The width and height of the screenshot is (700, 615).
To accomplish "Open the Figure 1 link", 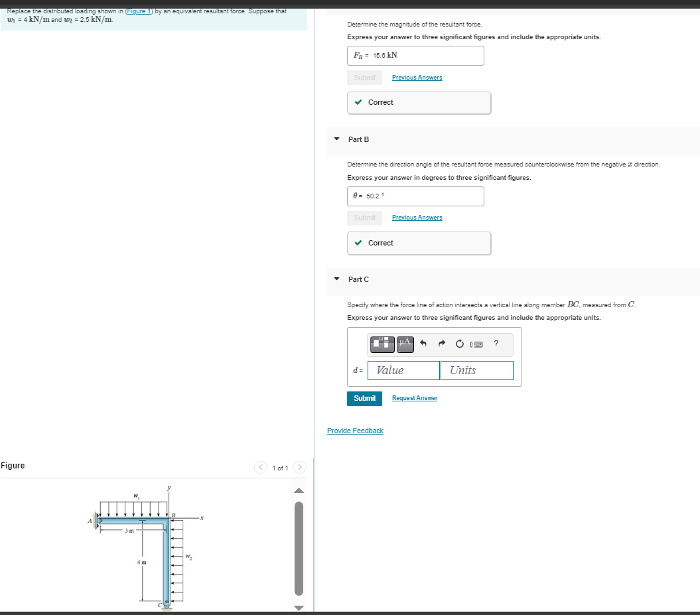I will (138, 11).
